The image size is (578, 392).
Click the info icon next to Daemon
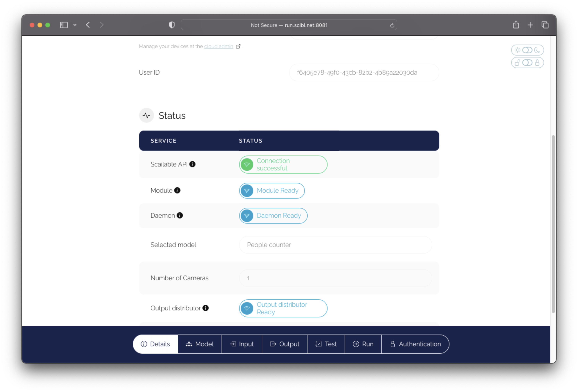(x=180, y=215)
